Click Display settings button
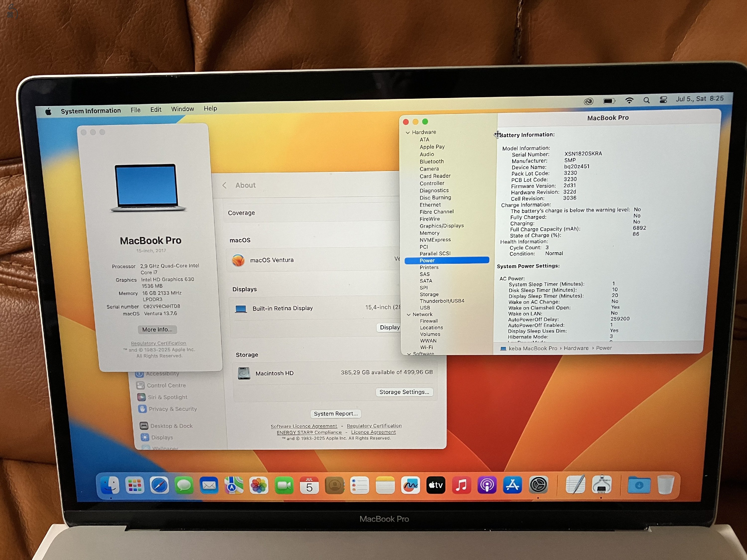This screenshot has width=747, height=560. [389, 328]
